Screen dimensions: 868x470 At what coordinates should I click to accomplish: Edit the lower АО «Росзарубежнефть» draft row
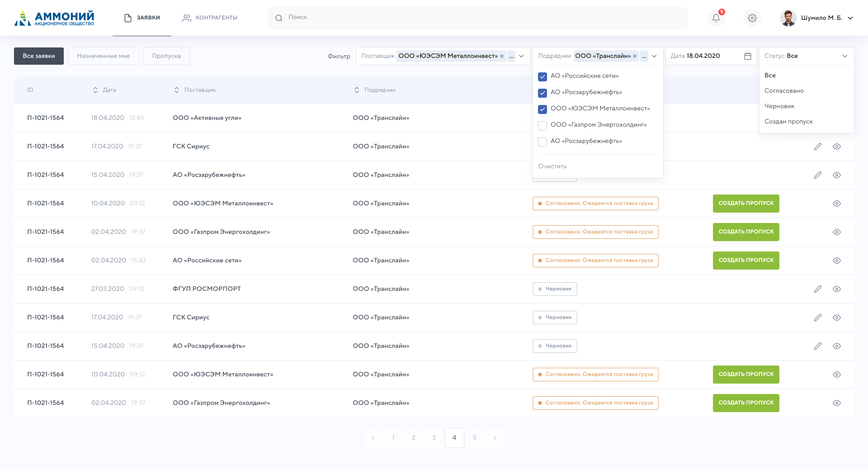(x=818, y=346)
